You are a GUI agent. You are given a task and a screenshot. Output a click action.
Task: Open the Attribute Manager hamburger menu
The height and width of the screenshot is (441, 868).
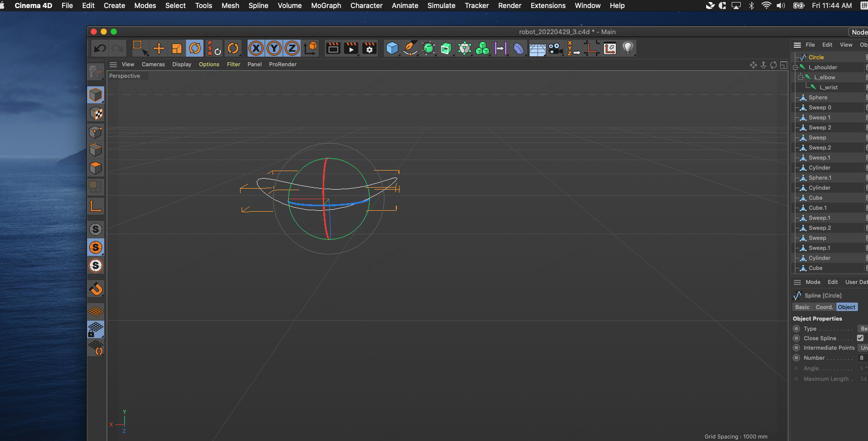tap(797, 282)
